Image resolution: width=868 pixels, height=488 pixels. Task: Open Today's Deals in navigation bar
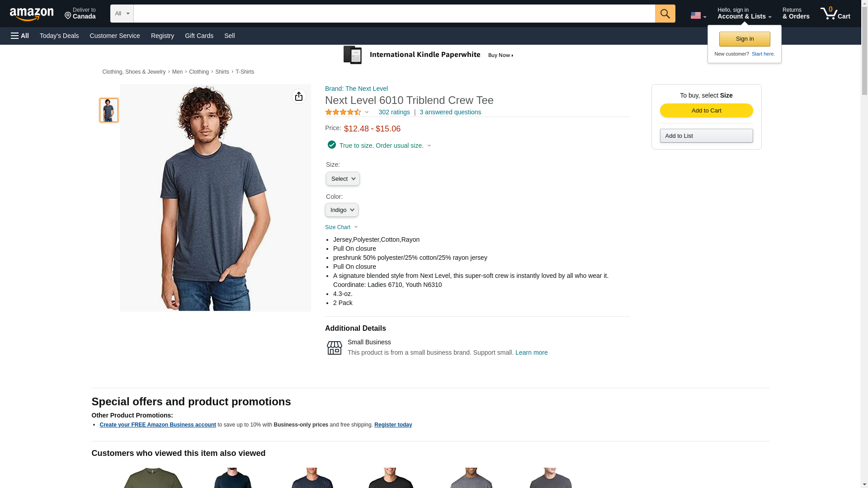click(59, 36)
